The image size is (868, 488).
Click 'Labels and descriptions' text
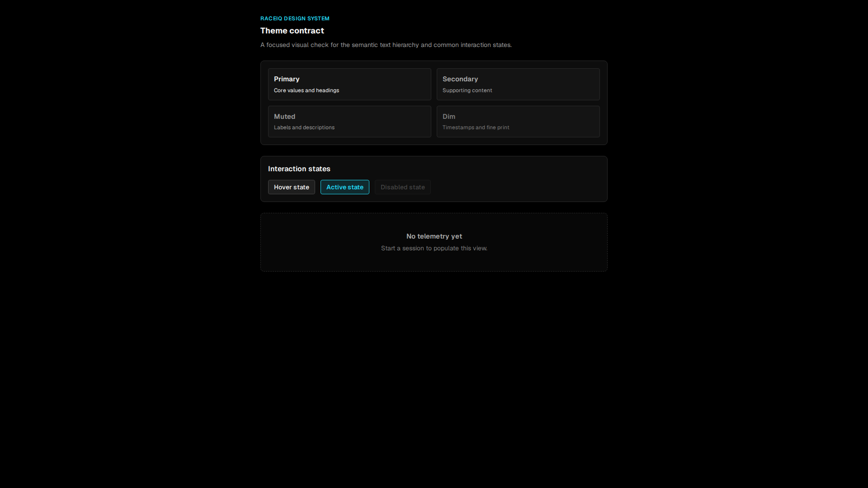[x=304, y=127]
